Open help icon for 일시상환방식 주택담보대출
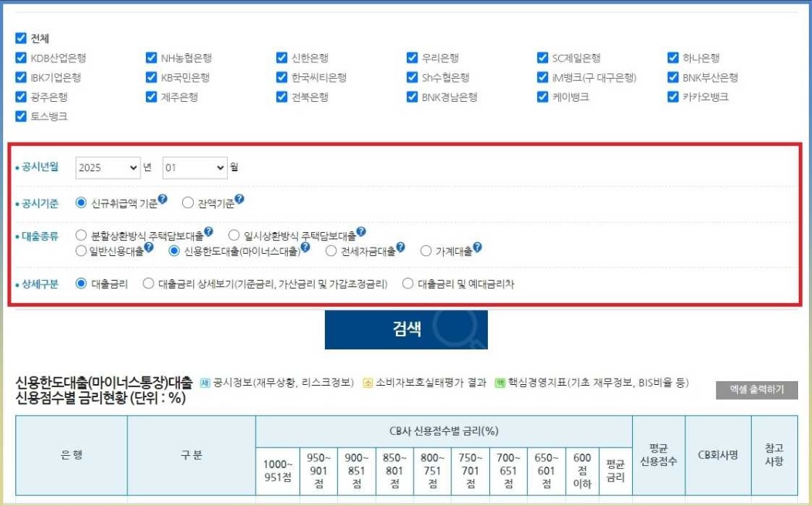This screenshot has height=506, width=812. click(x=363, y=233)
